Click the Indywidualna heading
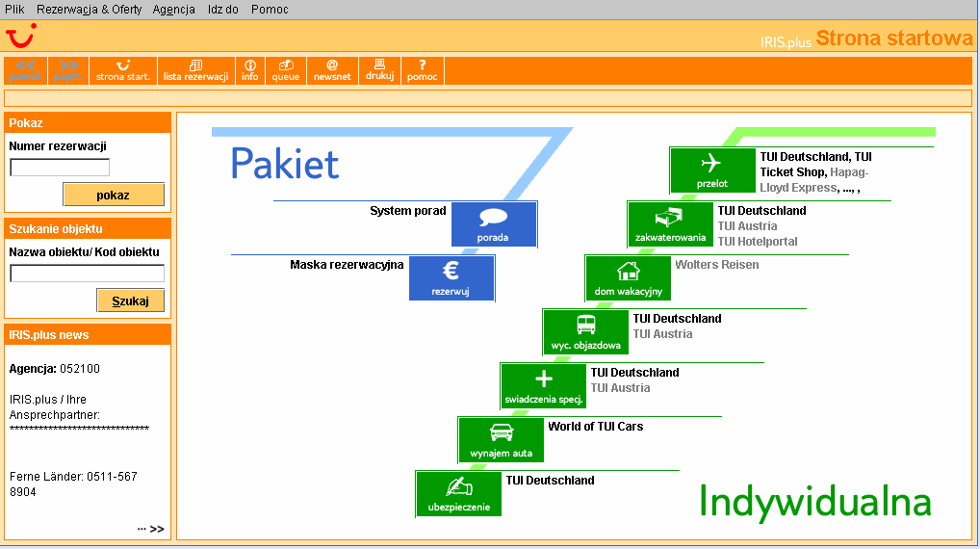The width and height of the screenshot is (980, 549). pyautogui.click(x=815, y=502)
